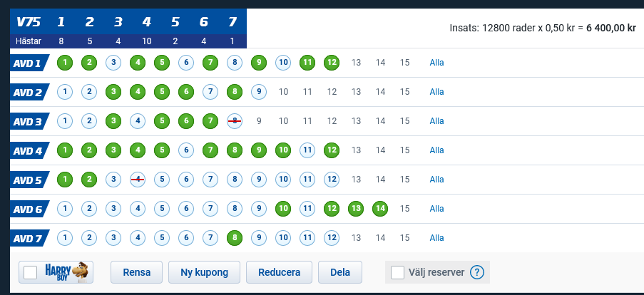Select the AVD 2 row label
The image size is (644, 295).
29,92
